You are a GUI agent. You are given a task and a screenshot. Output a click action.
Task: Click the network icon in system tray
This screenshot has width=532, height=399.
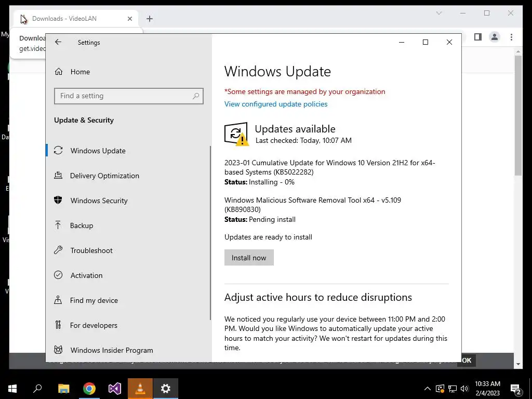coord(453,389)
